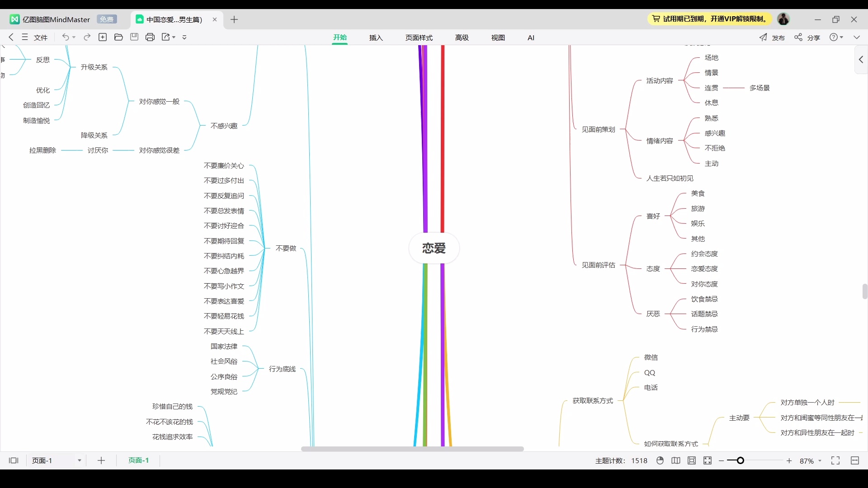The width and height of the screenshot is (868, 488).
Task: Click the redo arrow icon
Action: point(87,37)
